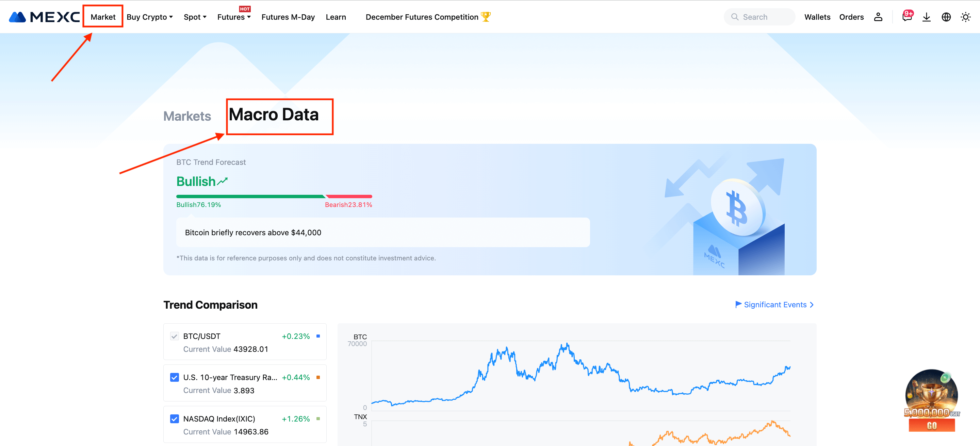
Task: Select the Macro Data tab
Action: pyautogui.click(x=274, y=115)
